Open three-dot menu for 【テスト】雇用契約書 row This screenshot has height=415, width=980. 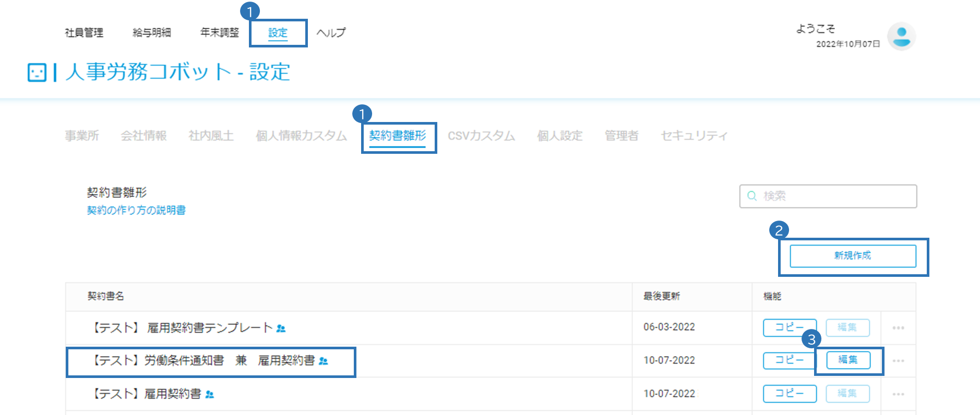point(898,394)
